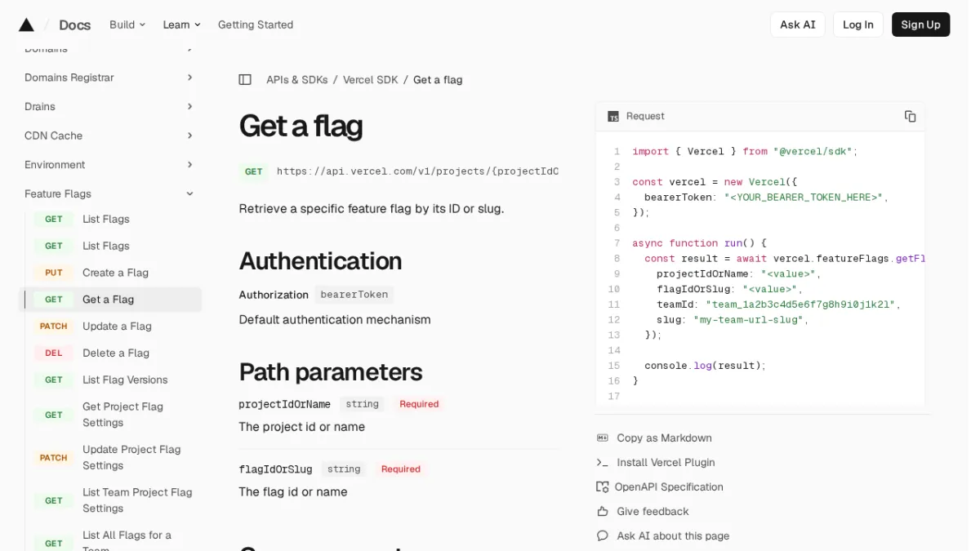980x551 pixels.
Task: Click the PUT badge for Create a Flag
Action: tap(54, 273)
